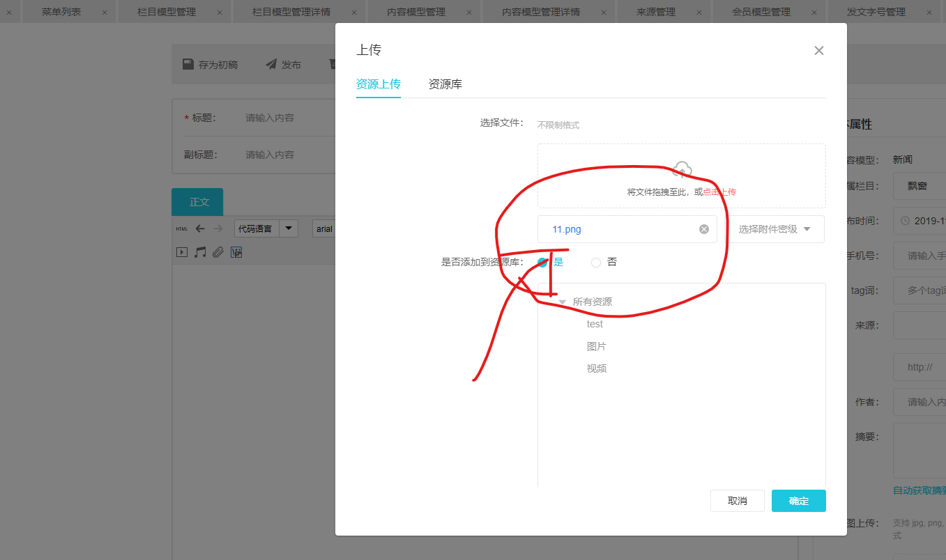
Task: Click the paperclip attachment icon
Action: pyautogui.click(x=218, y=252)
